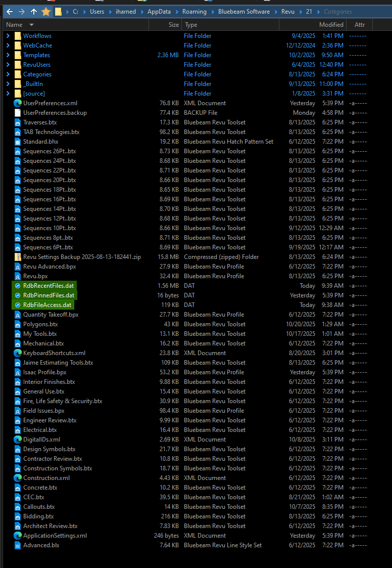Select the Architect Review.btx file
This screenshot has height=568, width=392.
(51, 526)
